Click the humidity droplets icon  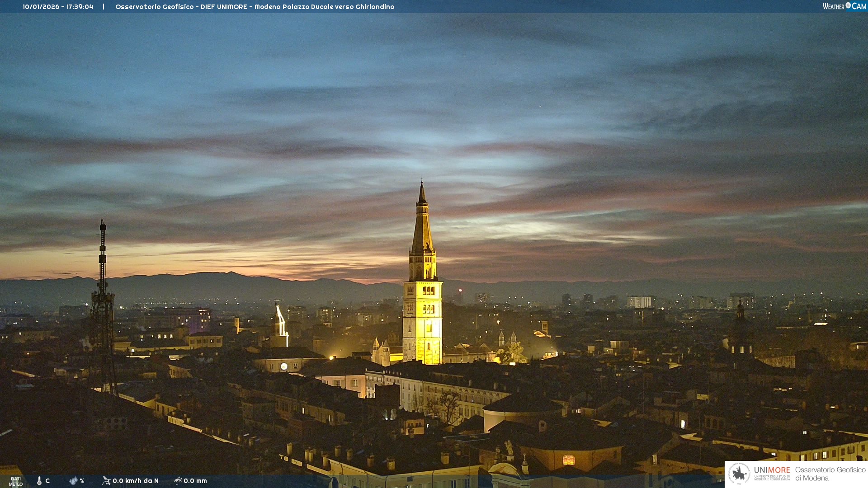pyautogui.click(x=73, y=481)
